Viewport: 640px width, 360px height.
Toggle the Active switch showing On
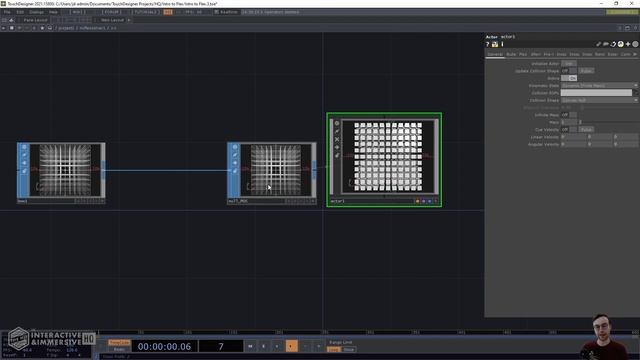(569, 78)
